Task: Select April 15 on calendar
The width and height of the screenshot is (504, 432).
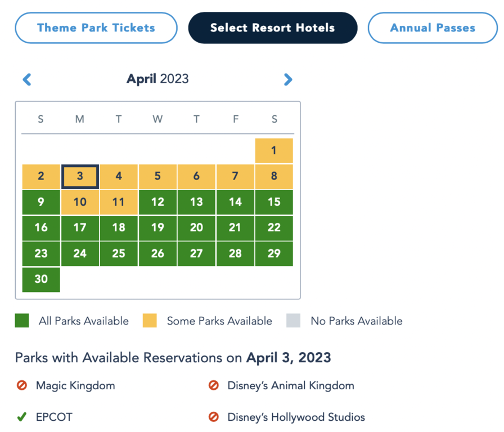Action: tap(274, 202)
